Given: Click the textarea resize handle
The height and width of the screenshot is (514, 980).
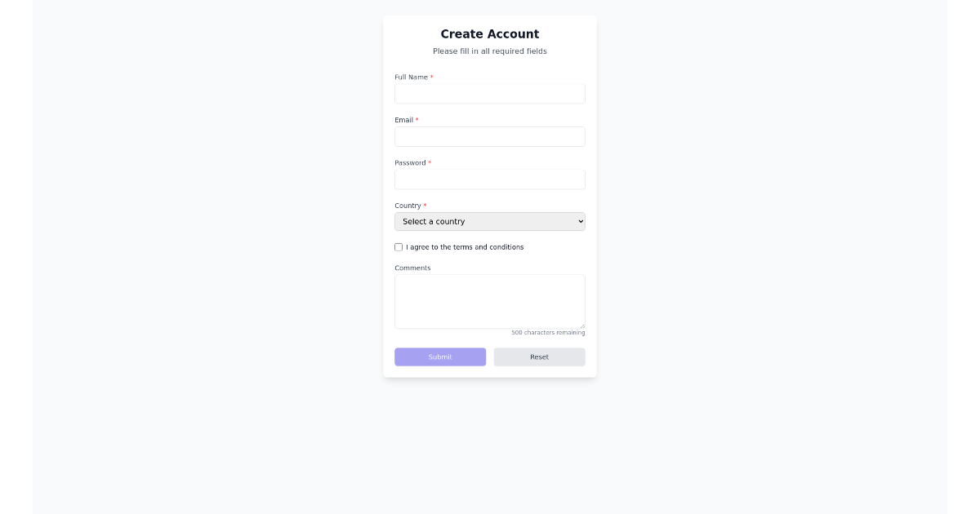Looking at the screenshot, I should tap(582, 325).
